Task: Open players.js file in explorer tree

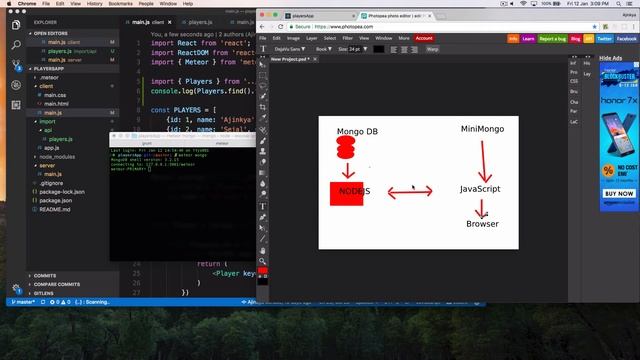Action: pos(60,139)
